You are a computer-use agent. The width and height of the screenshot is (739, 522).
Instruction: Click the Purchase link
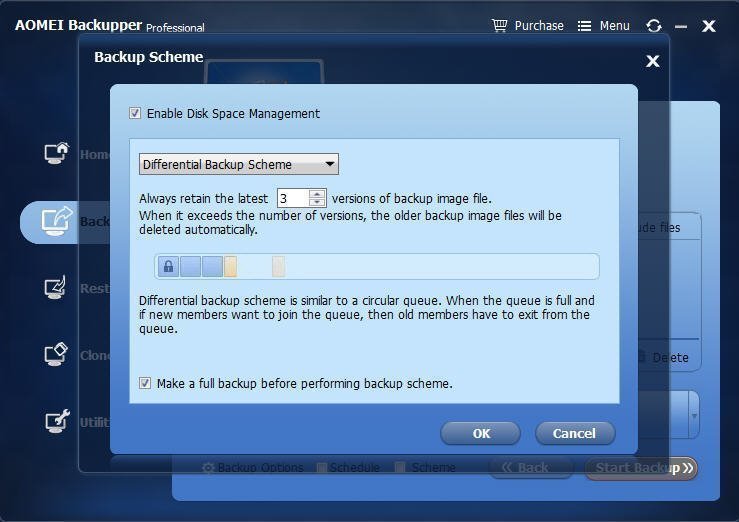click(x=539, y=25)
